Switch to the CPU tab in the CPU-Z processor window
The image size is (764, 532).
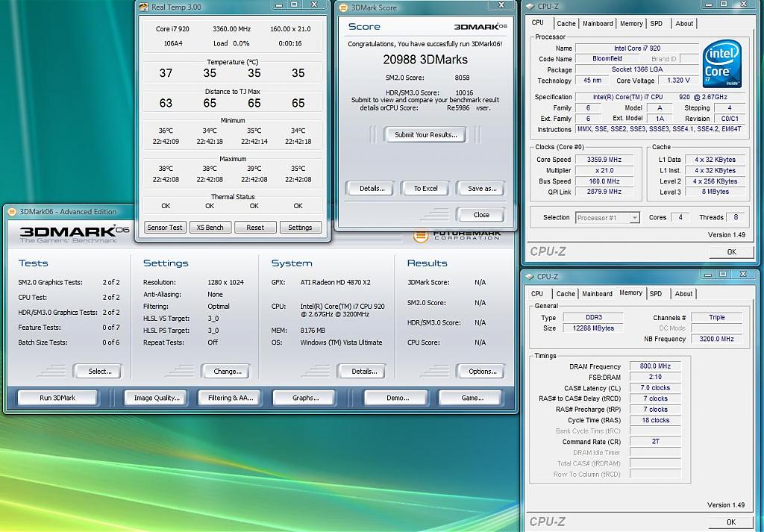point(538,23)
